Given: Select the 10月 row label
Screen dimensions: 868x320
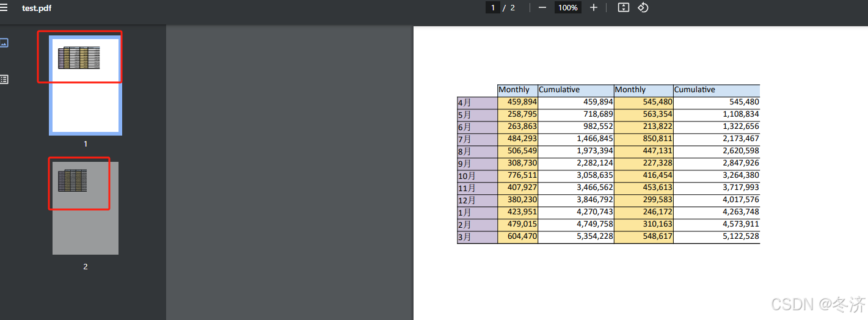Looking at the screenshot, I should 467,176.
